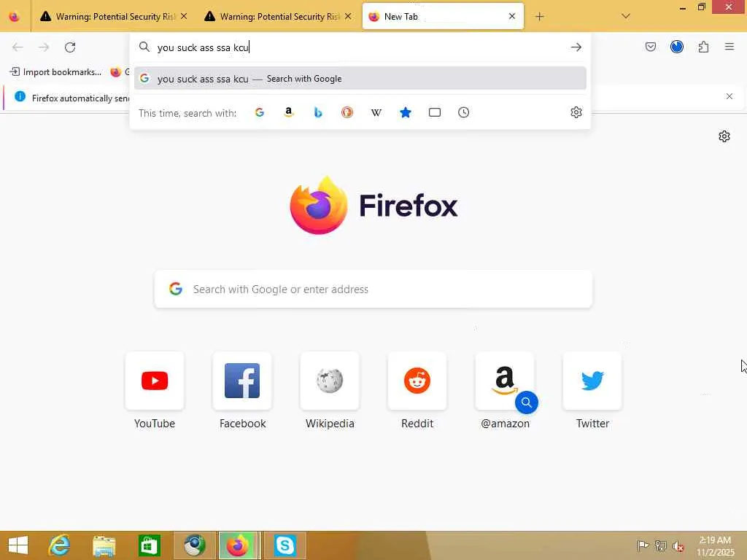Select 'you suck ass ssa kcu' Search with Google suggestion
Screen dimensions: 747x560
point(360,79)
